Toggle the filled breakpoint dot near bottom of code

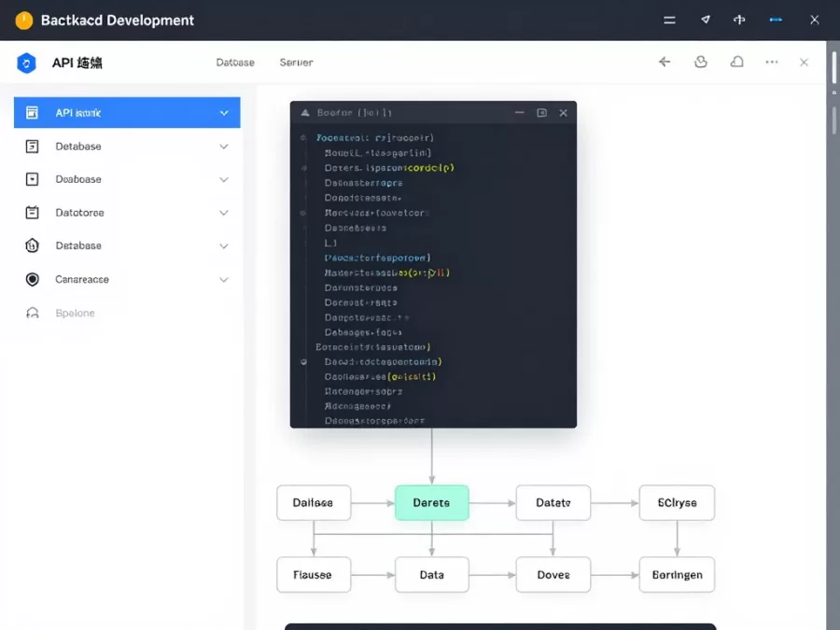(303, 362)
